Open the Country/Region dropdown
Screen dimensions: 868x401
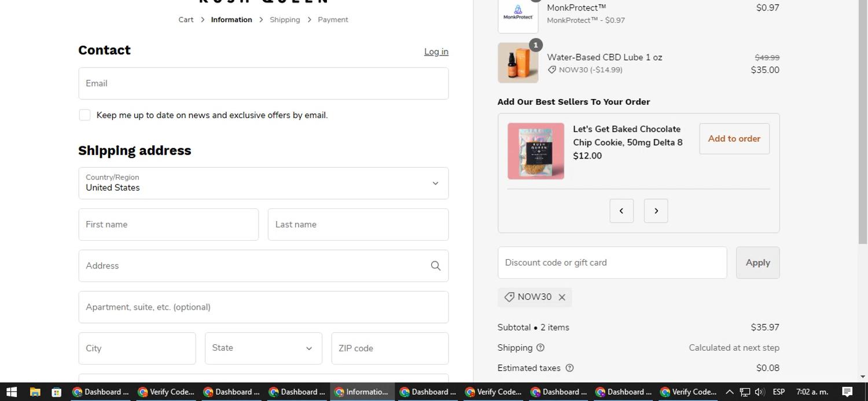[263, 183]
